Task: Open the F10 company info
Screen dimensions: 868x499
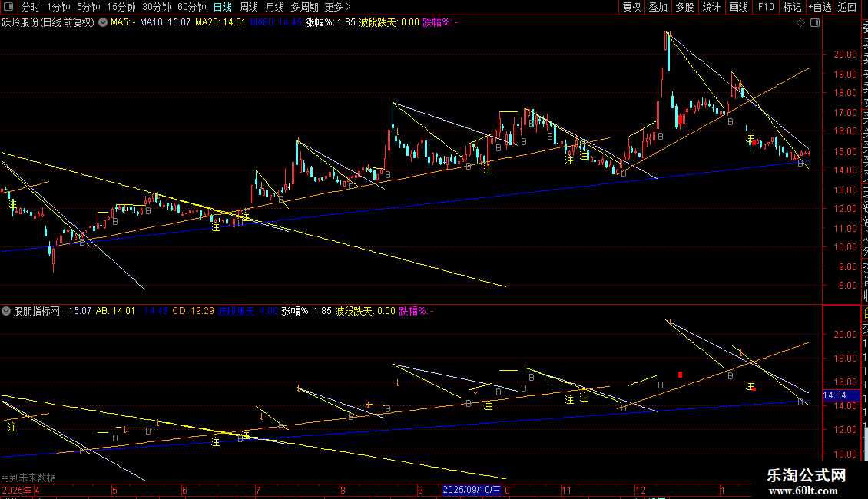Action: tap(766, 7)
